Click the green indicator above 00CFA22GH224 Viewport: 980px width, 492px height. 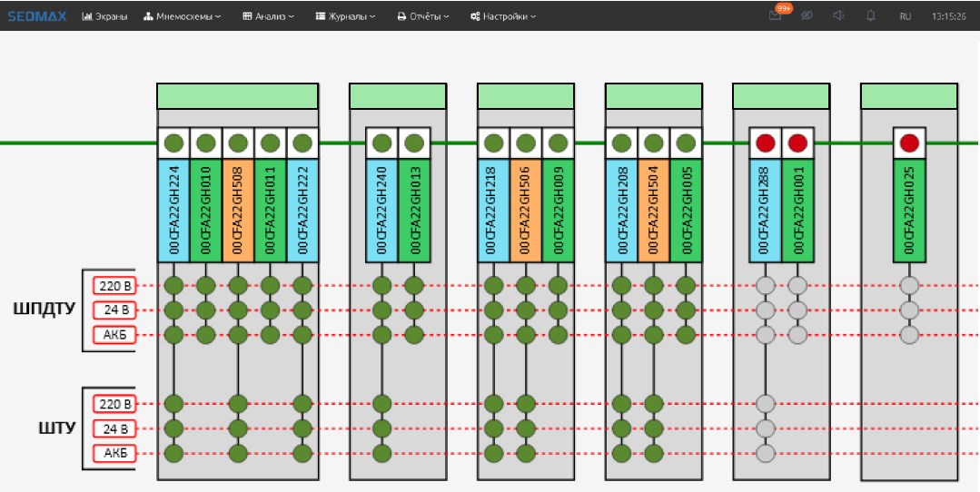coord(173,143)
